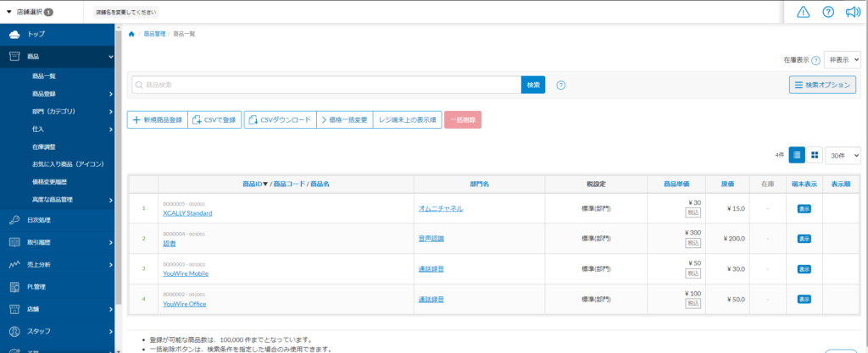Click CSVで登録 button
This screenshot has height=353, width=868.
(x=214, y=120)
